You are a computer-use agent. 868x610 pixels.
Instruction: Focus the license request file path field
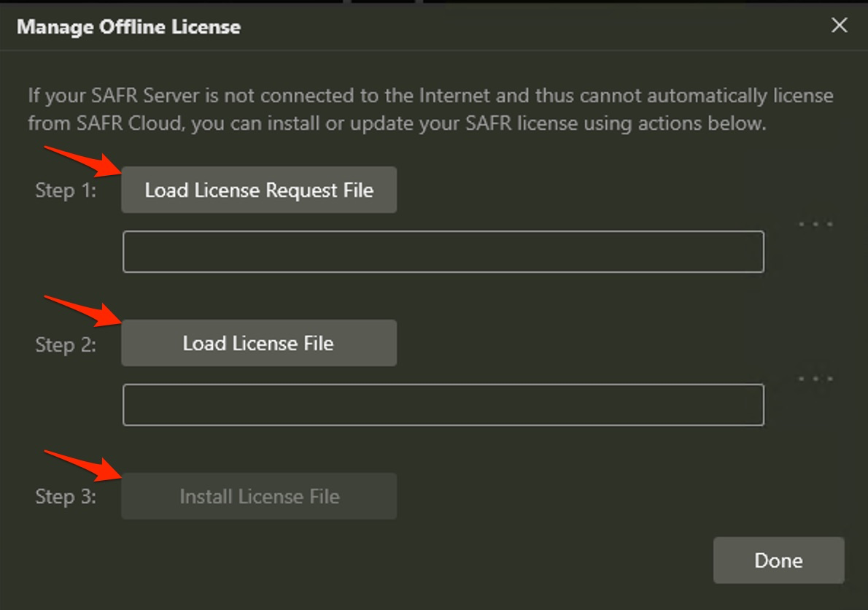[x=443, y=252]
